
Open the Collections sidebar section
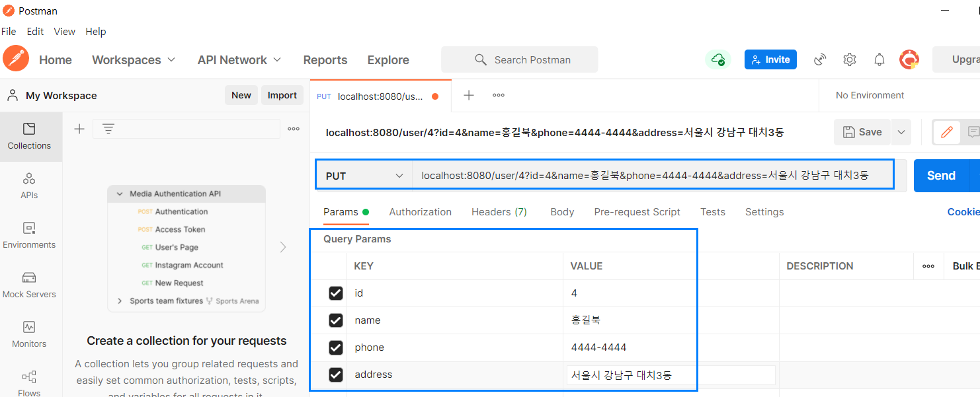pyautogui.click(x=29, y=136)
